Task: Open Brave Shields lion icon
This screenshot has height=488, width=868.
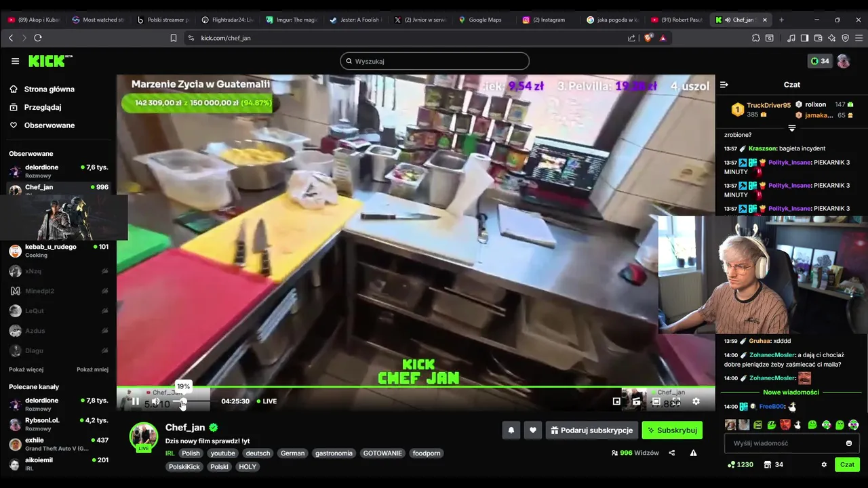Action: [x=649, y=38]
